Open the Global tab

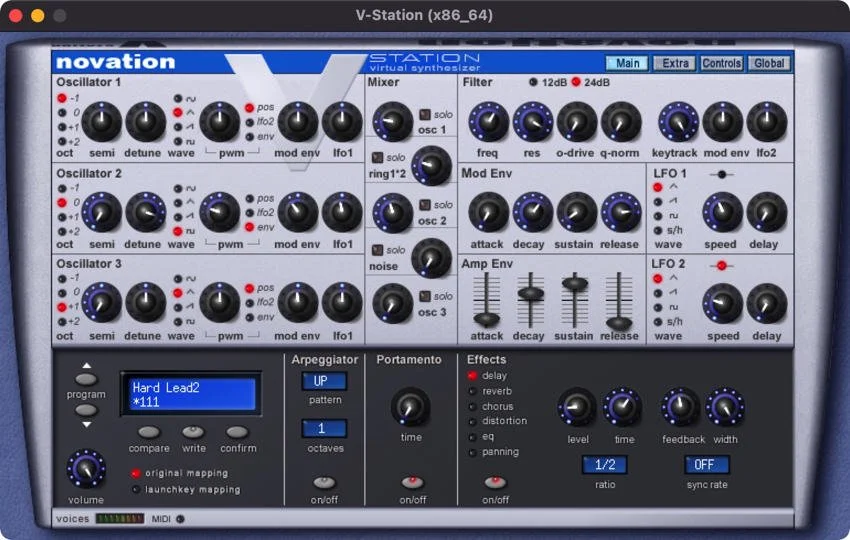(x=769, y=63)
